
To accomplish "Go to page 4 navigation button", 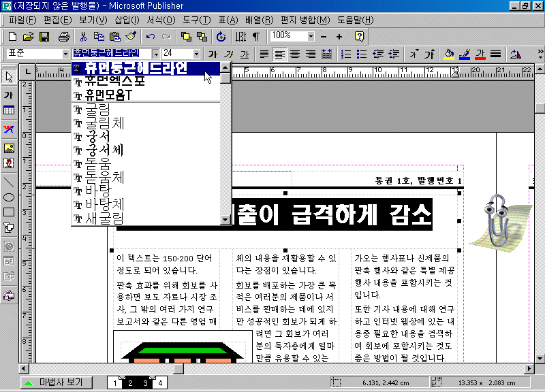I will point(160,383).
